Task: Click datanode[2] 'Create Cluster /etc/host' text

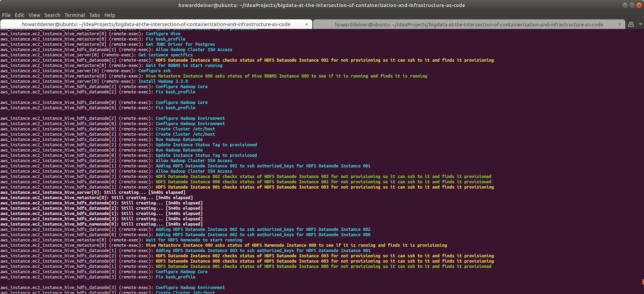Action: pos(185,134)
